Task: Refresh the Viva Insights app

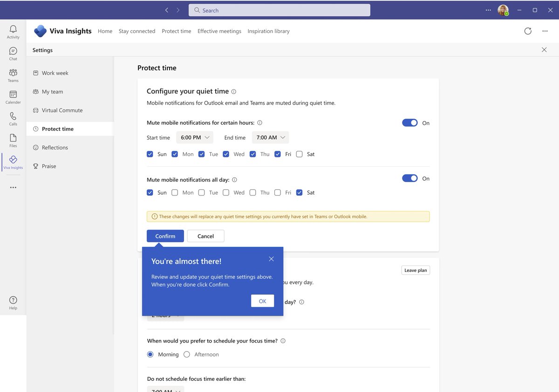Action: [528, 31]
